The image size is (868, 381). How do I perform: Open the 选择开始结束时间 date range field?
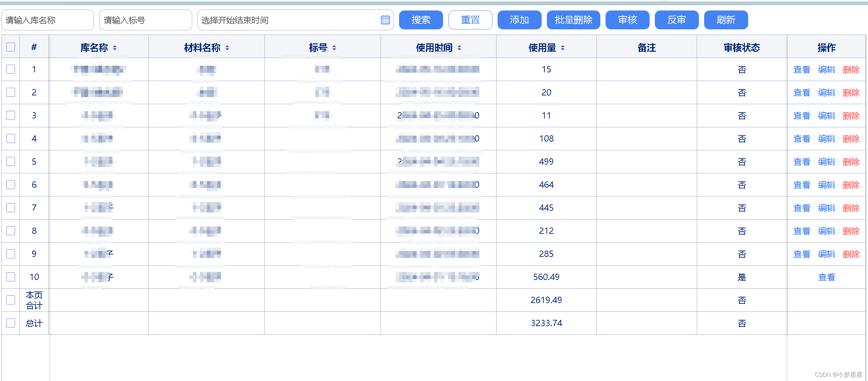coord(296,20)
